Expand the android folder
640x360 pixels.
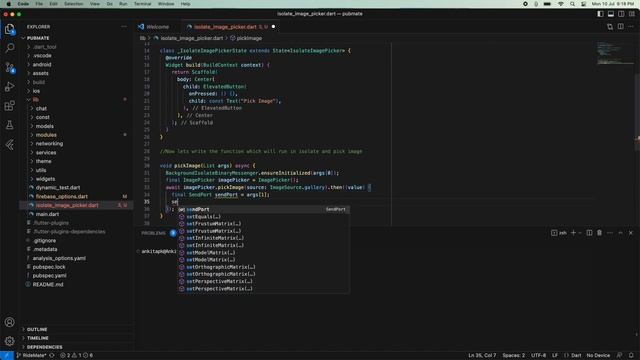coord(42,64)
